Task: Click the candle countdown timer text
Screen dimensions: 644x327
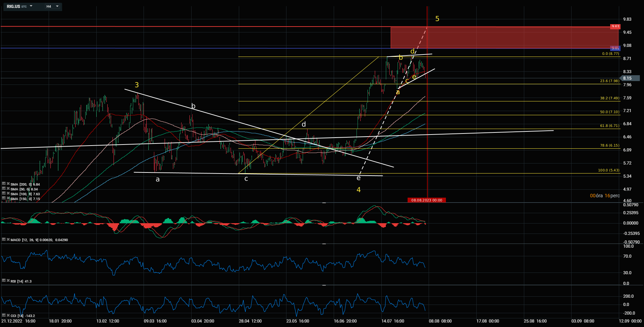Action: (x=605, y=196)
